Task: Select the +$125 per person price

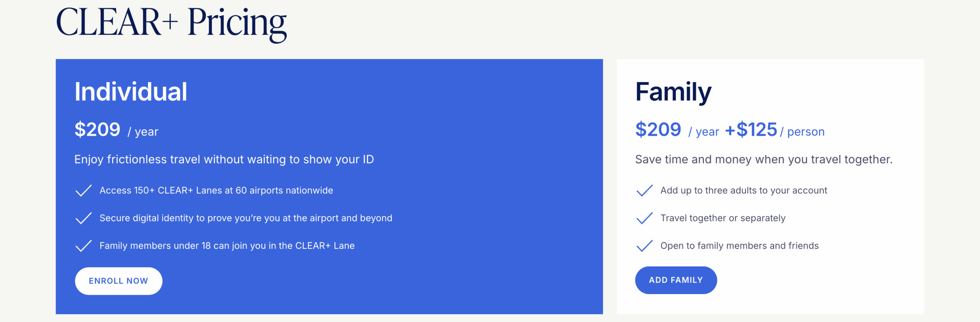Action: (x=751, y=130)
